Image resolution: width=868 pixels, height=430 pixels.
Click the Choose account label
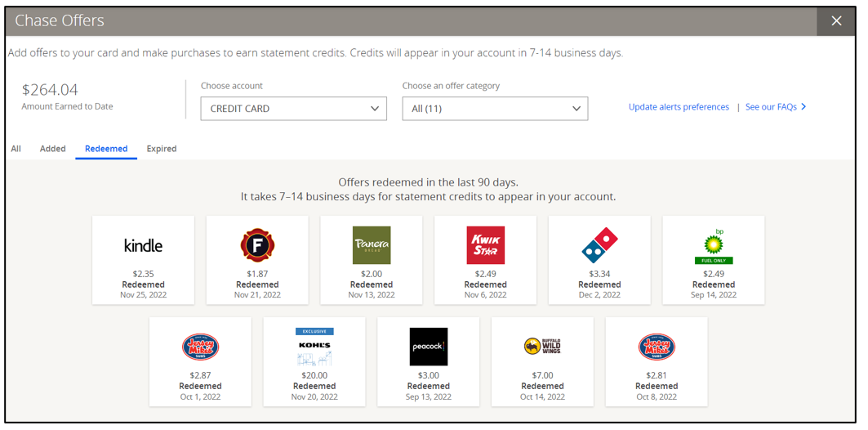coord(231,86)
